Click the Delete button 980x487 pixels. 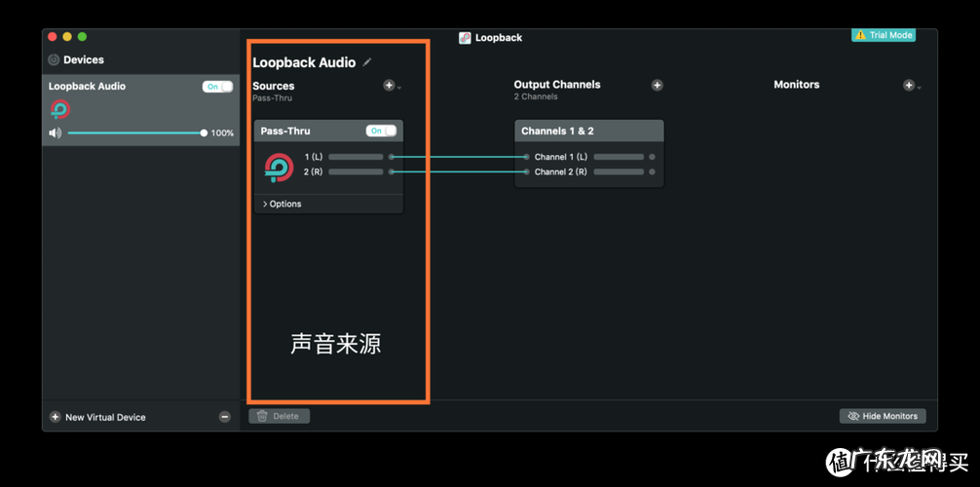(x=280, y=416)
